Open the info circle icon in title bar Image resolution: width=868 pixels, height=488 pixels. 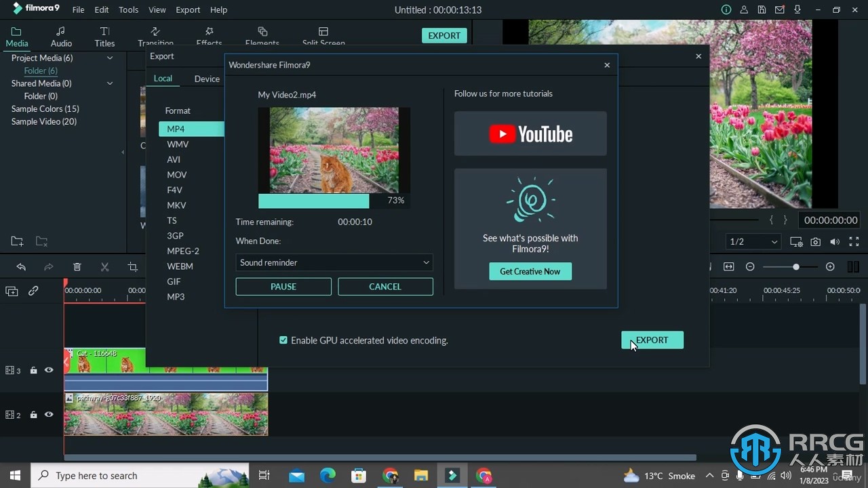(x=726, y=9)
